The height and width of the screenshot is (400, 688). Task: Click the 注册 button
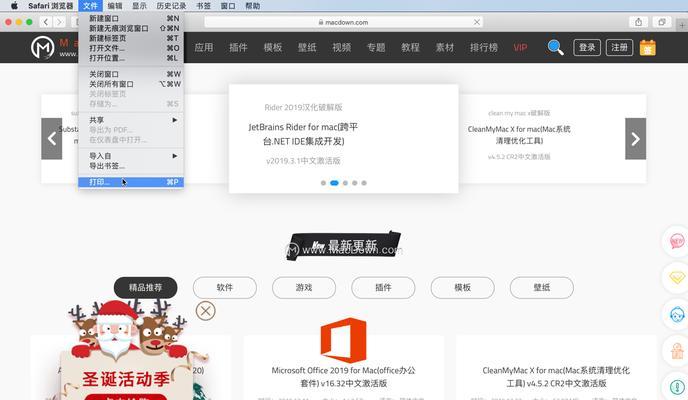coord(619,47)
